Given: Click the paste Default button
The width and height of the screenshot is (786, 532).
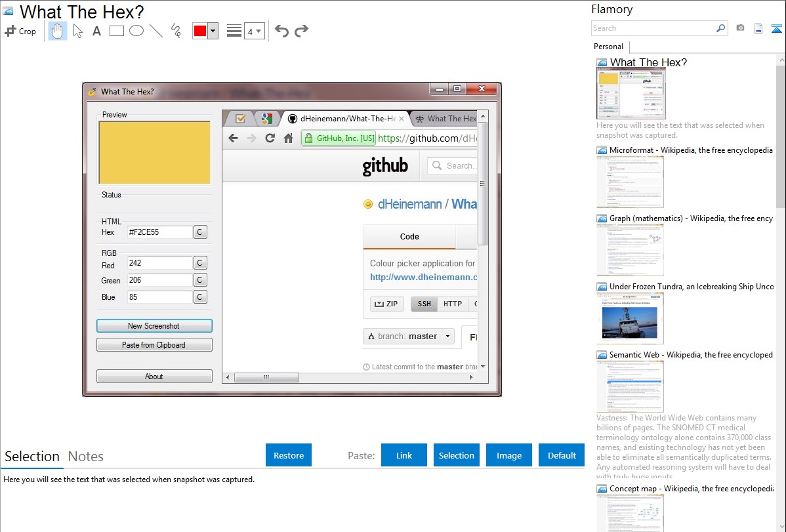Looking at the screenshot, I should [x=562, y=455].
